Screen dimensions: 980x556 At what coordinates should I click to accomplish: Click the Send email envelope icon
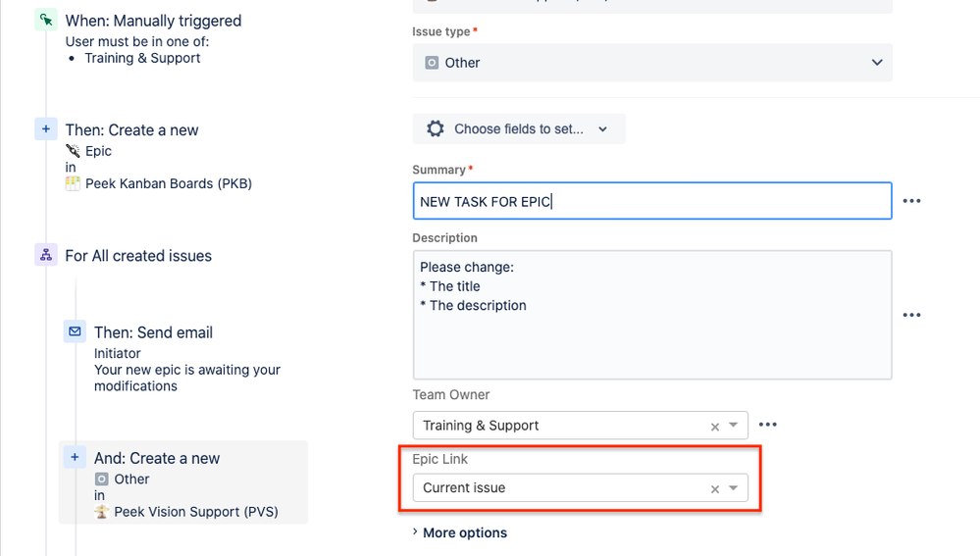pyautogui.click(x=75, y=332)
